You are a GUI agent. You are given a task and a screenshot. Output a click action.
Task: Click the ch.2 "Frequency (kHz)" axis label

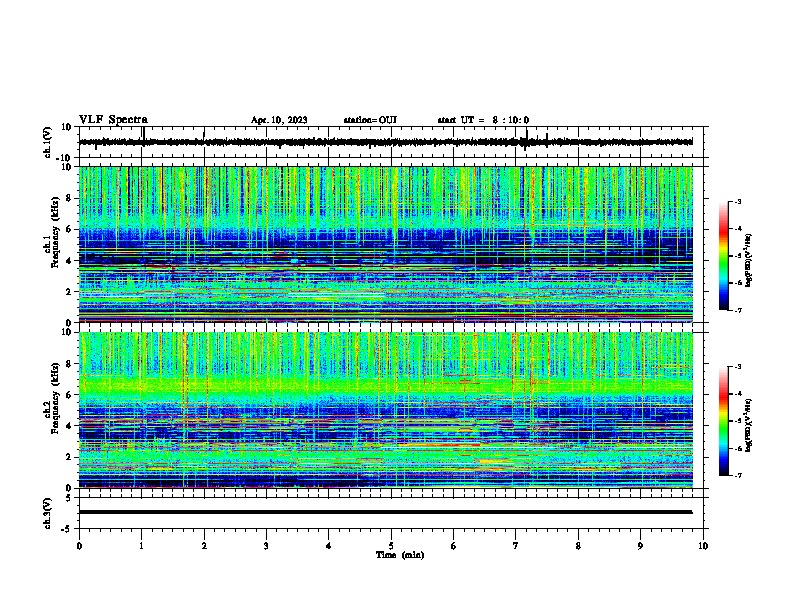coord(55,398)
